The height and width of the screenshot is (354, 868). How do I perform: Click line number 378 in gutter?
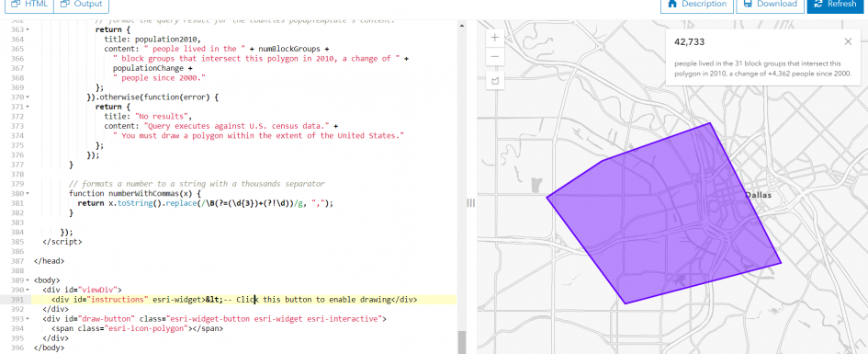point(17,174)
